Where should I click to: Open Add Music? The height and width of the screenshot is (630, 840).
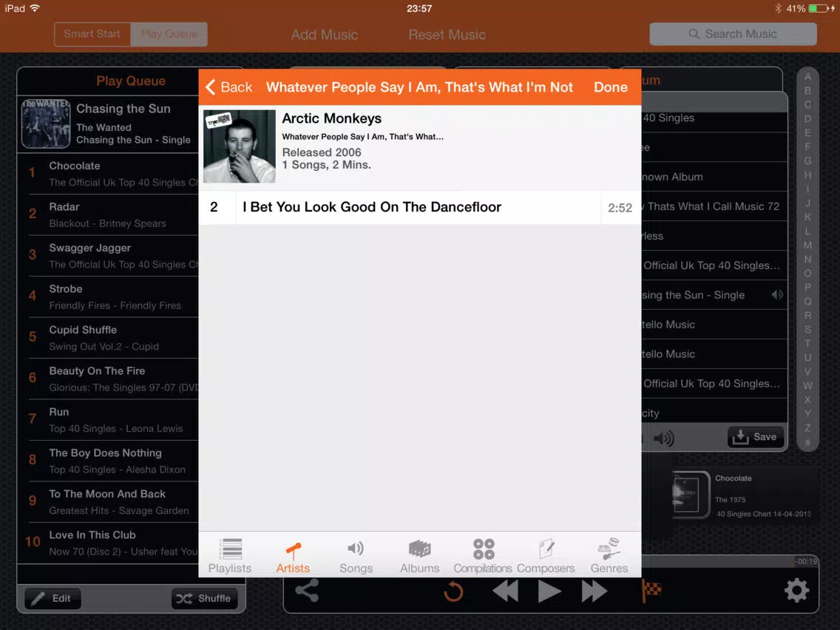click(324, 35)
